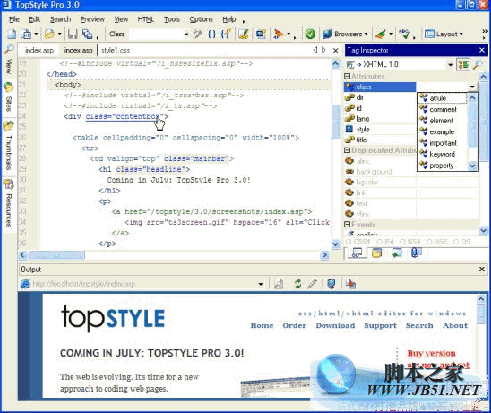Click the green broom clean-up icon
The height and width of the screenshot is (413, 491).
point(380,34)
